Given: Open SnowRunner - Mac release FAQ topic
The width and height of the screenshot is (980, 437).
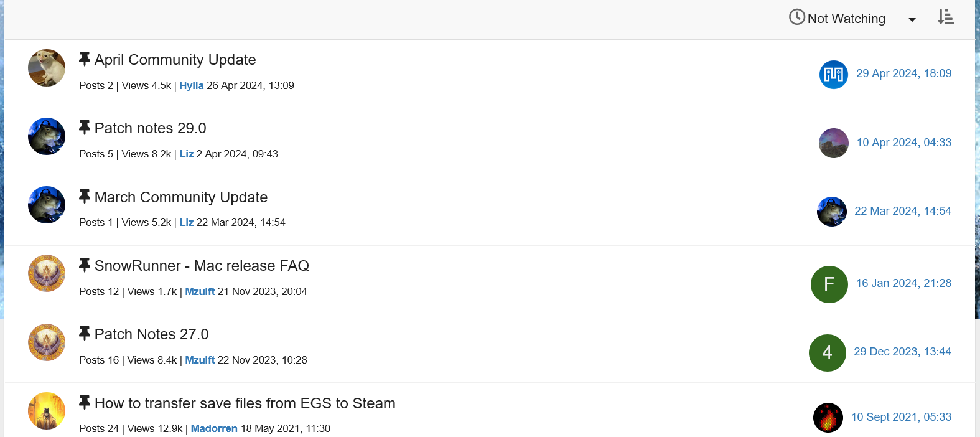Looking at the screenshot, I should [202, 266].
